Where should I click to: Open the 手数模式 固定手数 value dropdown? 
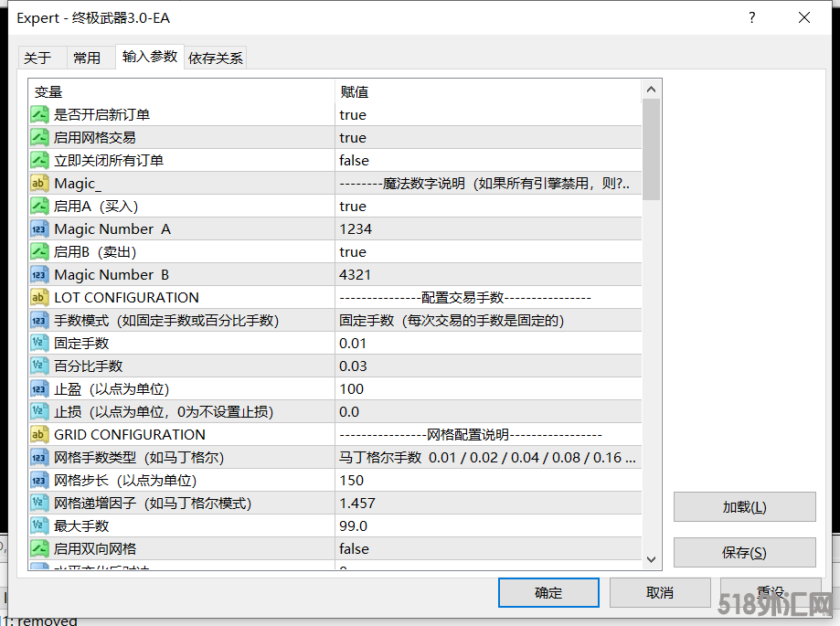(x=488, y=321)
